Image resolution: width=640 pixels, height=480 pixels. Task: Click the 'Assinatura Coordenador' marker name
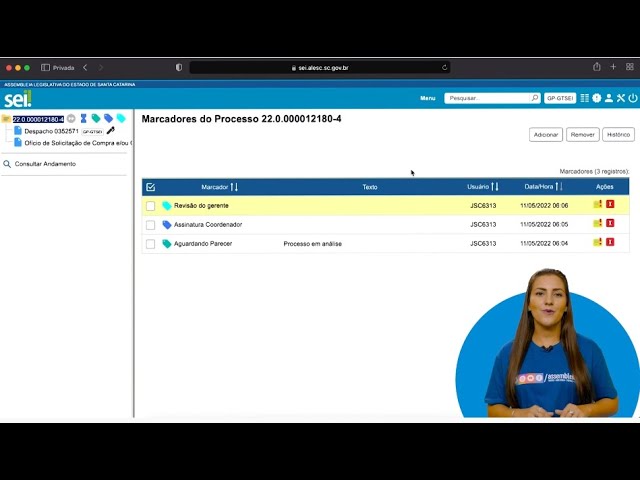click(208, 224)
